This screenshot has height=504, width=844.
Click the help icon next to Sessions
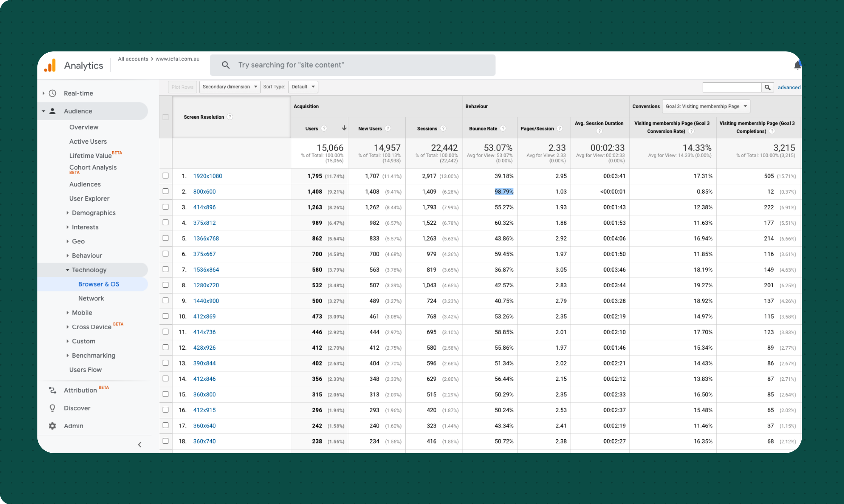click(x=443, y=128)
